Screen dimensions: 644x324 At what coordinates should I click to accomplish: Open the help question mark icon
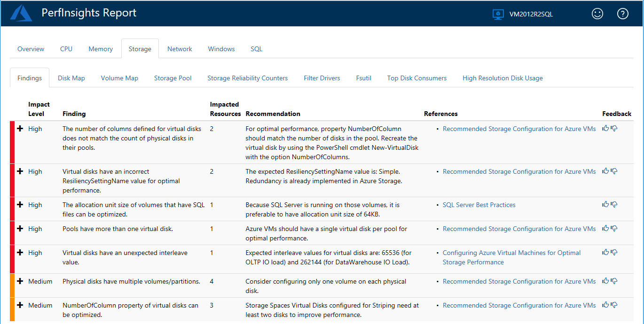click(x=623, y=14)
